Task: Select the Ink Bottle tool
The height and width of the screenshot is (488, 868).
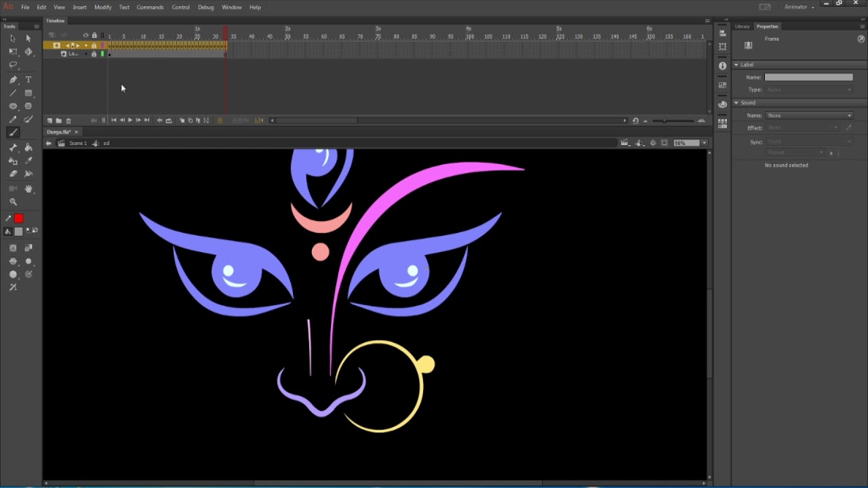Action: click(13, 161)
